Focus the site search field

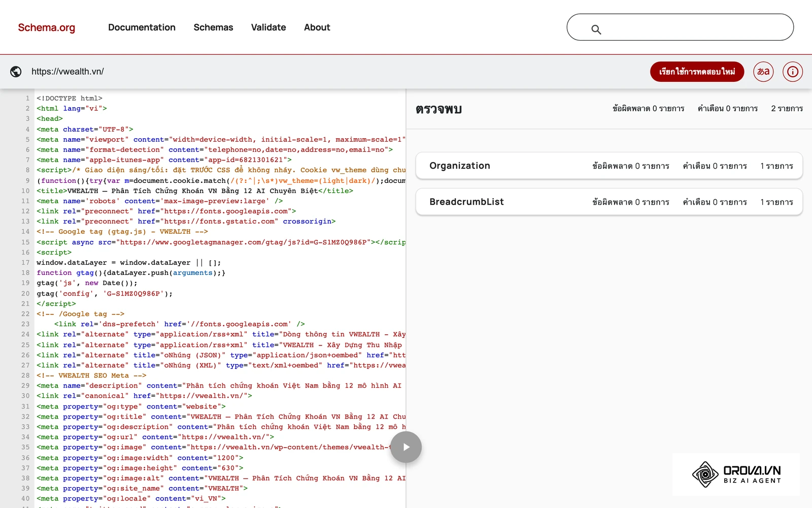point(680,27)
